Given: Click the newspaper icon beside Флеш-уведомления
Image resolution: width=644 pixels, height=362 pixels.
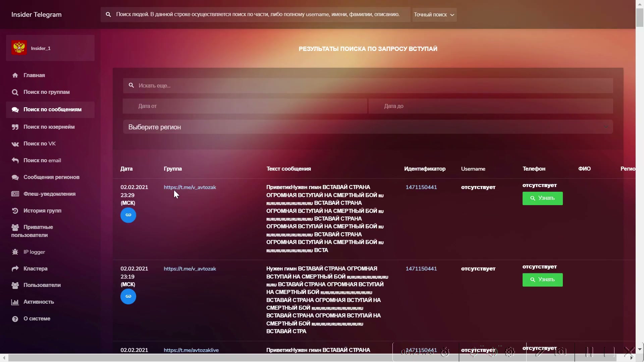Looking at the screenshot, I should (x=15, y=194).
